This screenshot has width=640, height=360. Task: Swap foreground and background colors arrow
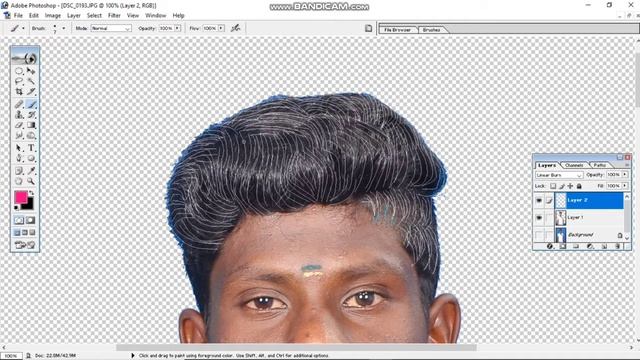31,192
